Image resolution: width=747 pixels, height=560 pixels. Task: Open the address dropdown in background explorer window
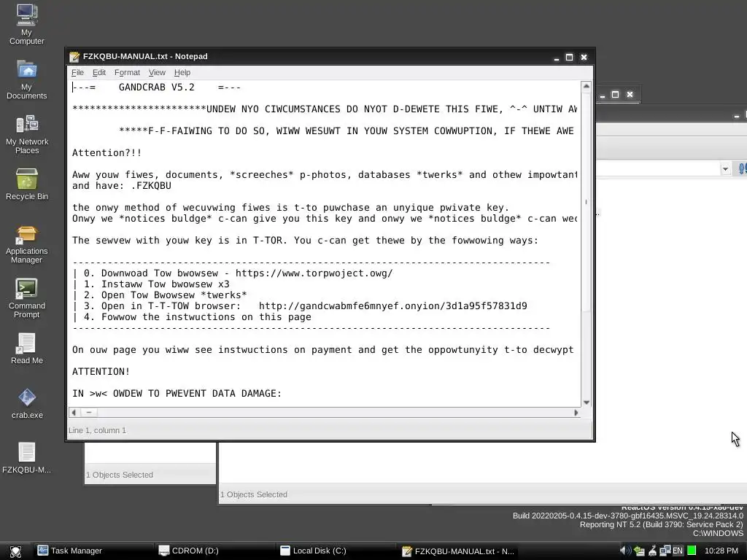[725, 168]
